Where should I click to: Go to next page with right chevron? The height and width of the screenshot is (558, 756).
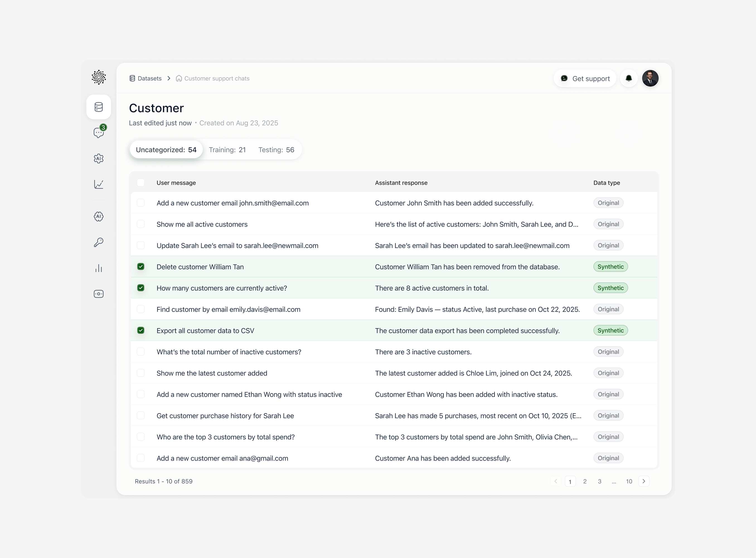click(644, 481)
